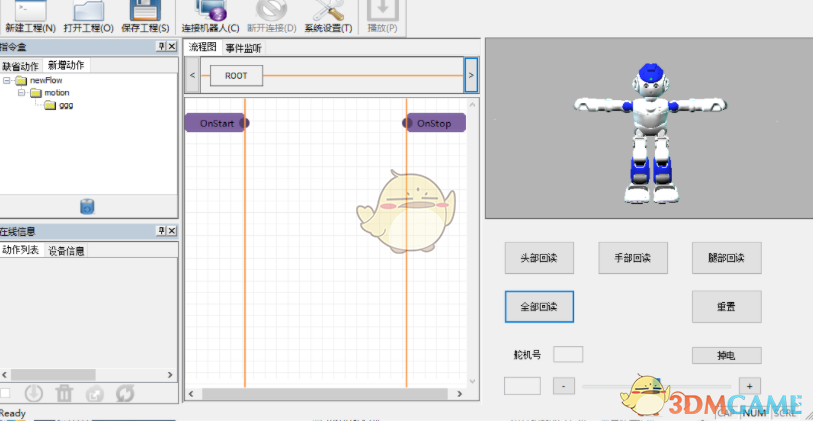Select the OnStart block
Screen dimensions: 813x423
click(x=215, y=123)
